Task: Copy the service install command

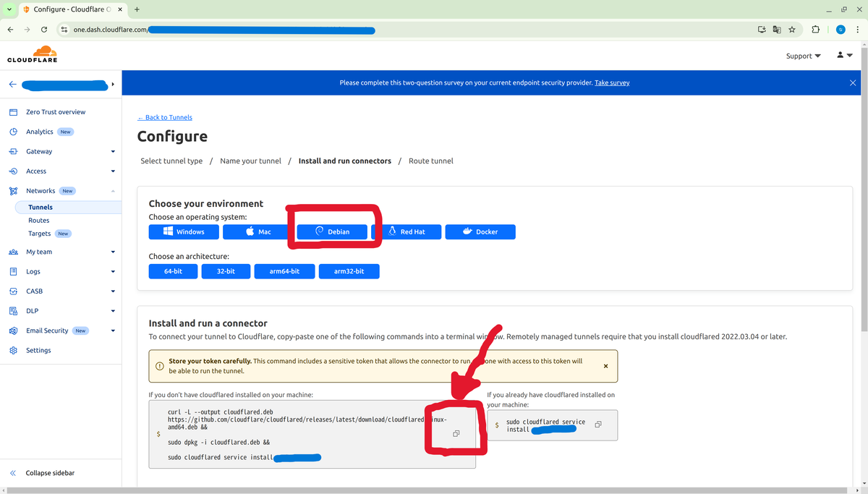Action: [597, 425]
